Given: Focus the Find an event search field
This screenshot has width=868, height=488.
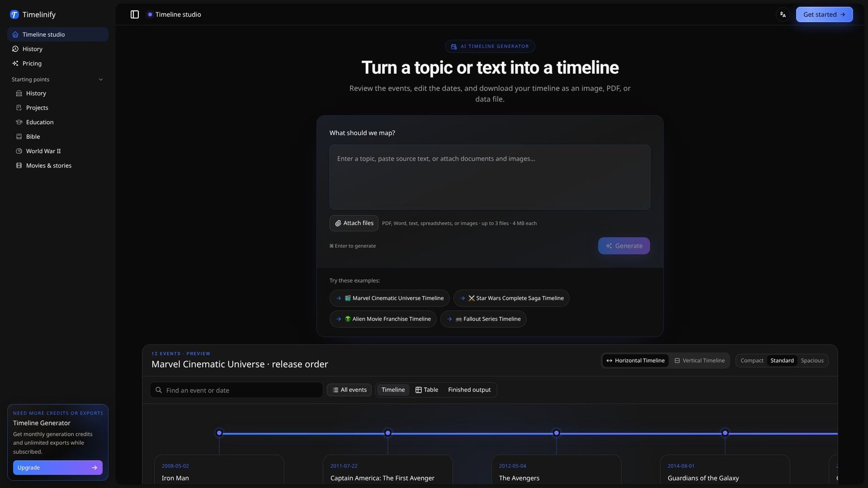Looking at the screenshot, I should tap(236, 390).
